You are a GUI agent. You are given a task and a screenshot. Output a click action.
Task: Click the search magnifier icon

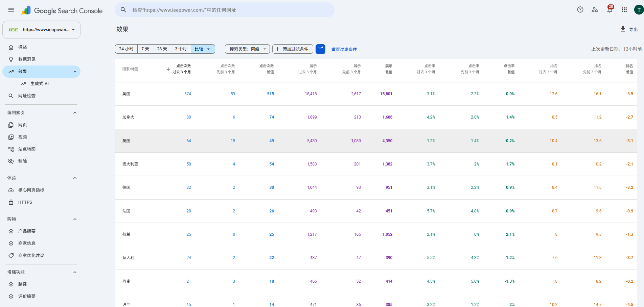pyautogui.click(x=123, y=10)
